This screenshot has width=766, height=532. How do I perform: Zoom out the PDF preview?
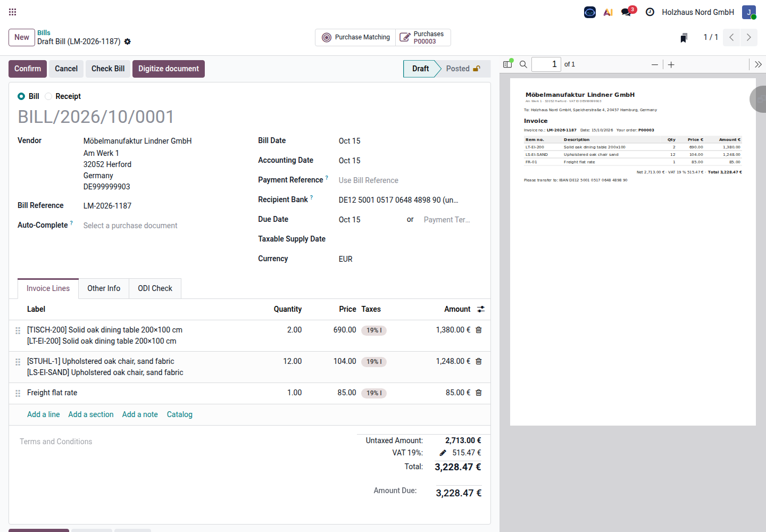click(655, 64)
